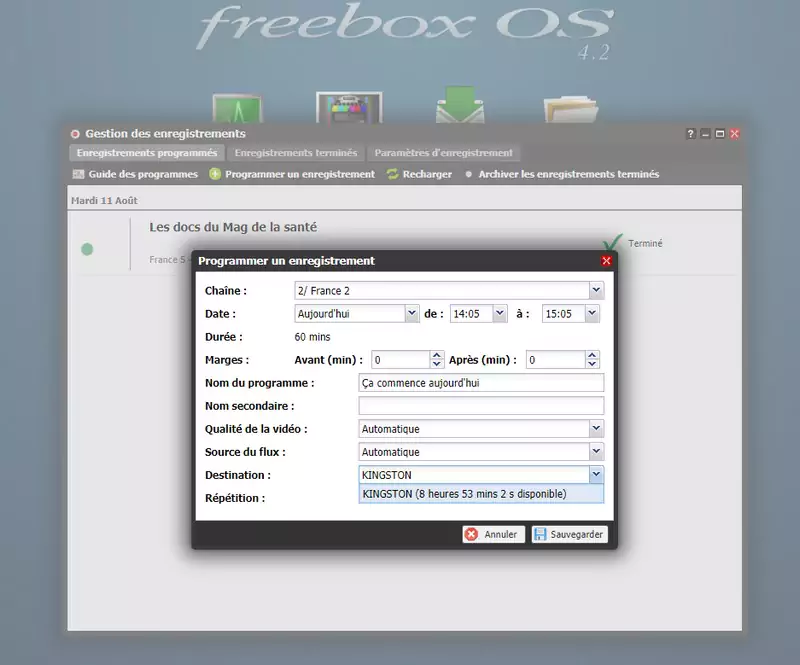Screen dimensions: 800x665
Task: Click the Nom secondaire text field
Action: (x=481, y=406)
